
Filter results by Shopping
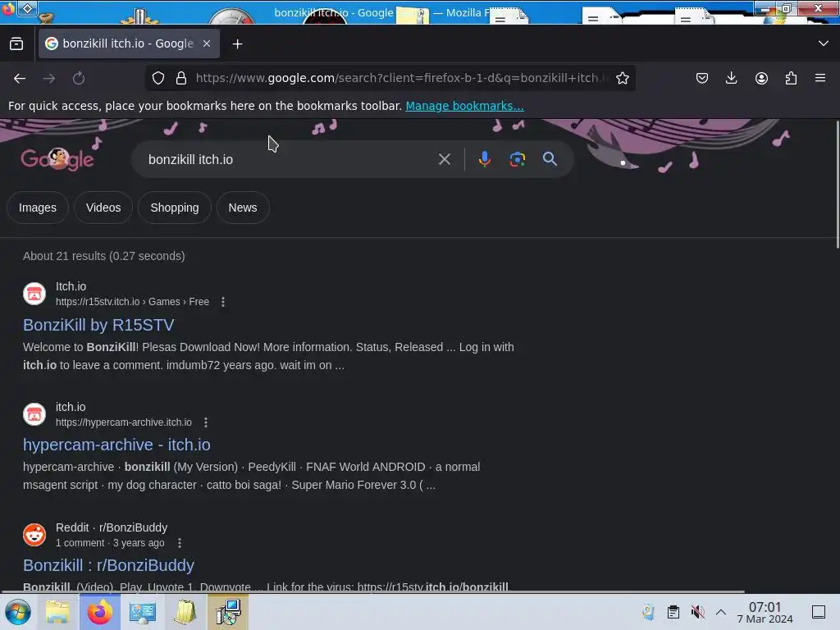pyautogui.click(x=175, y=208)
